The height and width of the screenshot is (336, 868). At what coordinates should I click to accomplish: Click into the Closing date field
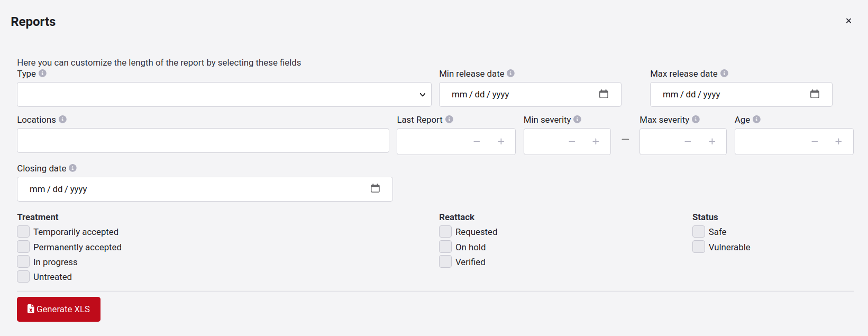pos(205,189)
